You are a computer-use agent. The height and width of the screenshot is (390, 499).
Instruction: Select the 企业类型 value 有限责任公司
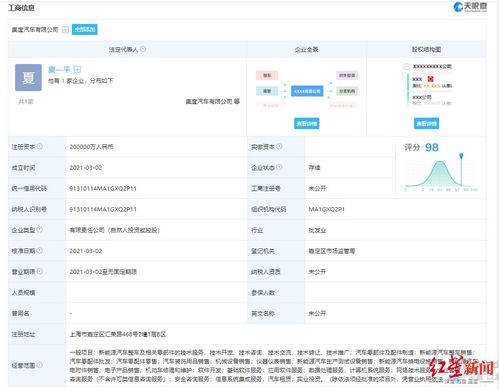[x=115, y=230]
